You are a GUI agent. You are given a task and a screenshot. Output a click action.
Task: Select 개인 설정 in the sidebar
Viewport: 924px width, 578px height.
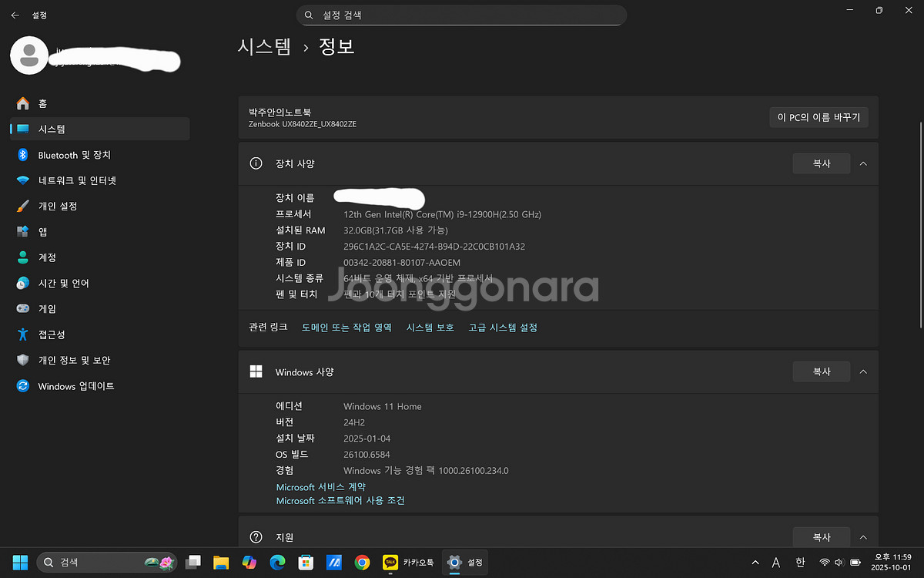click(58, 207)
